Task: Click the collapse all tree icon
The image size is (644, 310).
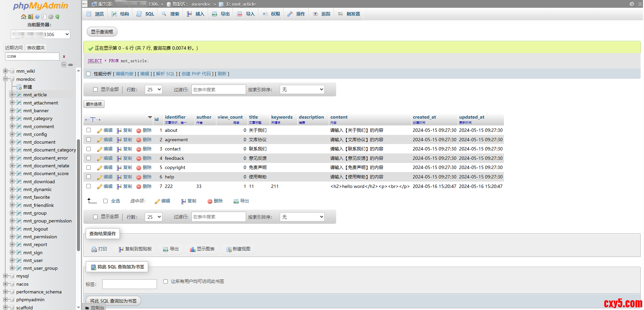Action: 64,65
